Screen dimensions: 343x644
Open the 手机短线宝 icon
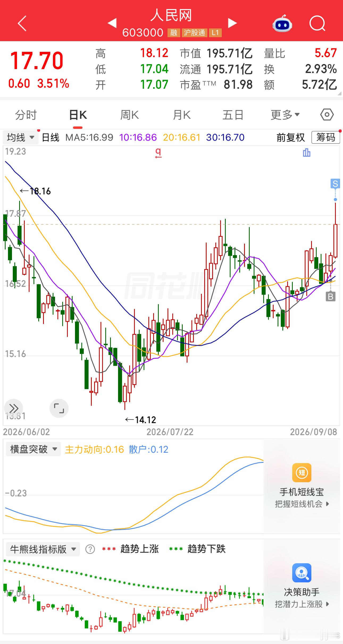pos(302,472)
